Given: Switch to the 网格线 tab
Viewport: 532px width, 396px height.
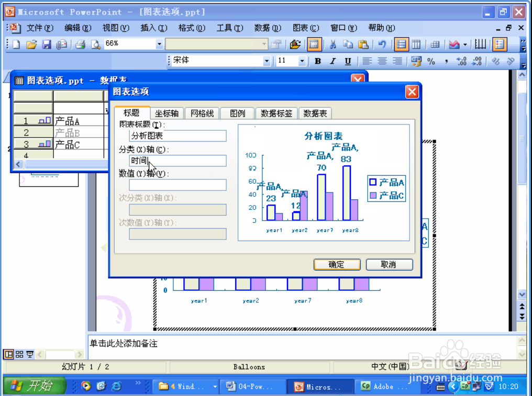Looking at the screenshot, I should [x=202, y=113].
